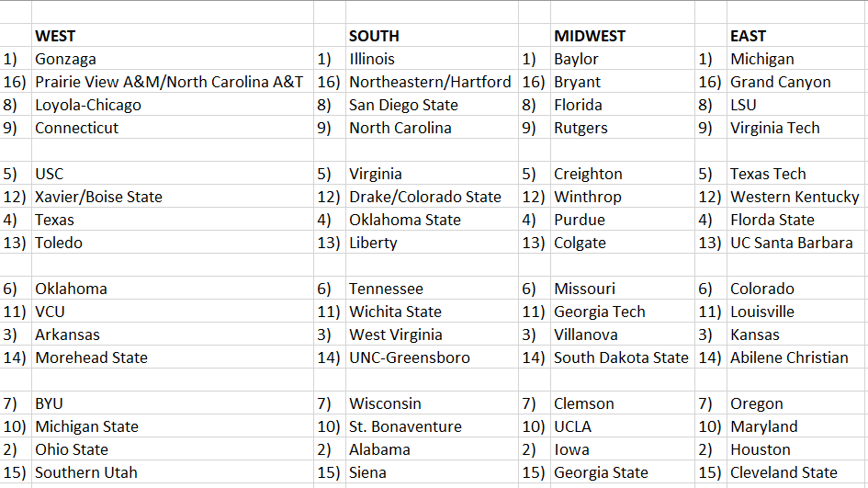This screenshot has width=868, height=488.
Task: Select the WEST header cell
Action: 55,36
